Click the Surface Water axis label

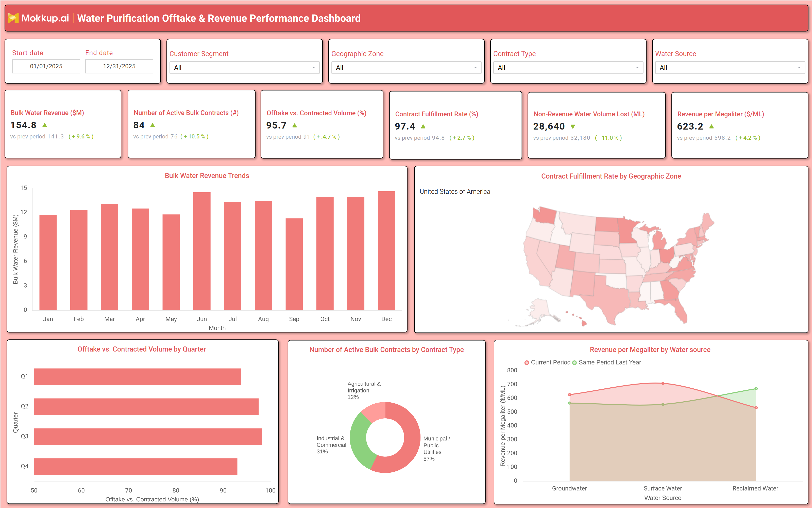pyautogui.click(x=663, y=488)
